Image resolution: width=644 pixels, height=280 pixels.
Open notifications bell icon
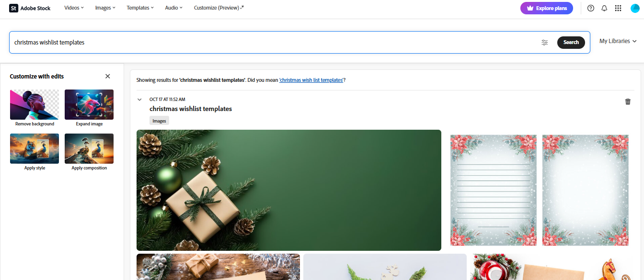pyautogui.click(x=604, y=8)
